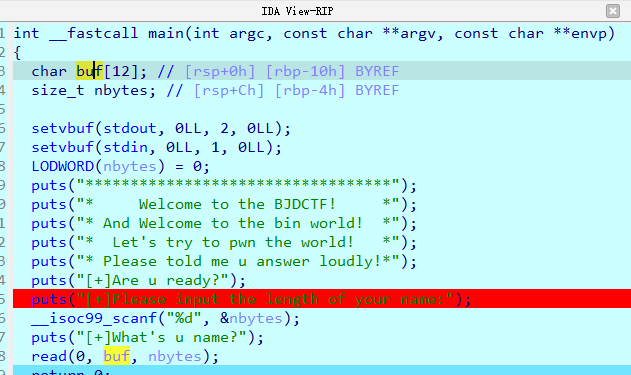This screenshot has width=631, height=375.
Task: Select the "%d" format string
Action: tap(179, 318)
